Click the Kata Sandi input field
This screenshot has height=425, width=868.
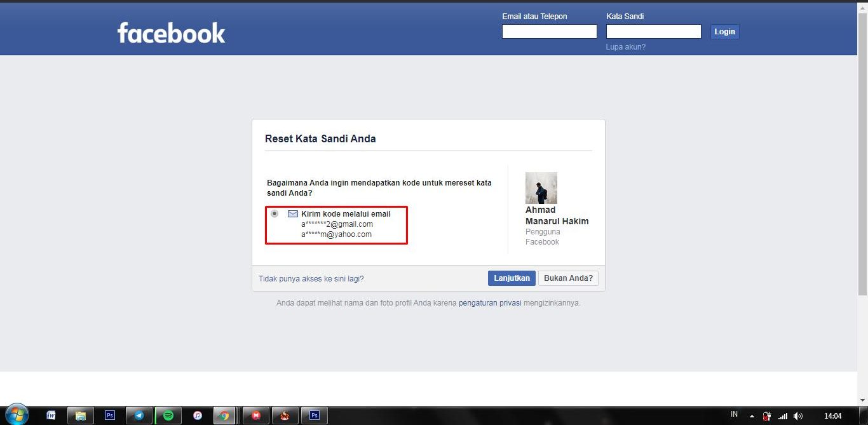(x=654, y=31)
